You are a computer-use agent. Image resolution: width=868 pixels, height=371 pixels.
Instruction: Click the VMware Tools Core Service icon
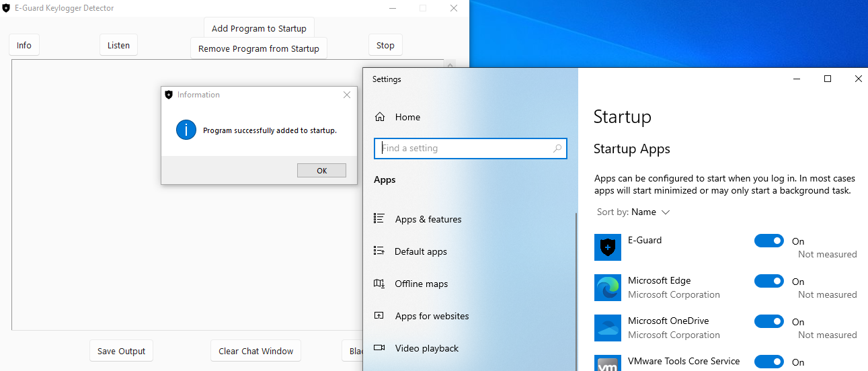pos(608,364)
